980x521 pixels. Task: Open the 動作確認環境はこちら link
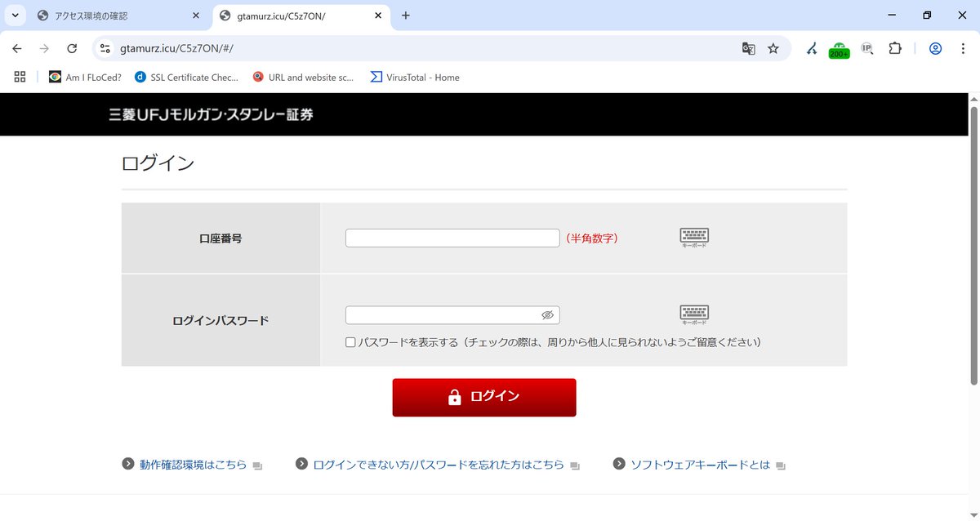(193, 465)
